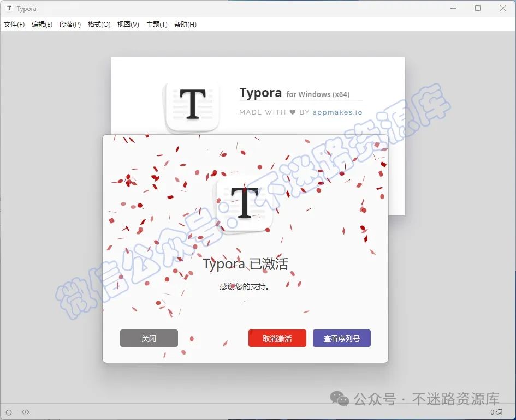The width and height of the screenshot is (516, 420).
Task: Open the 段落(P) menu
Action: [x=70, y=25]
